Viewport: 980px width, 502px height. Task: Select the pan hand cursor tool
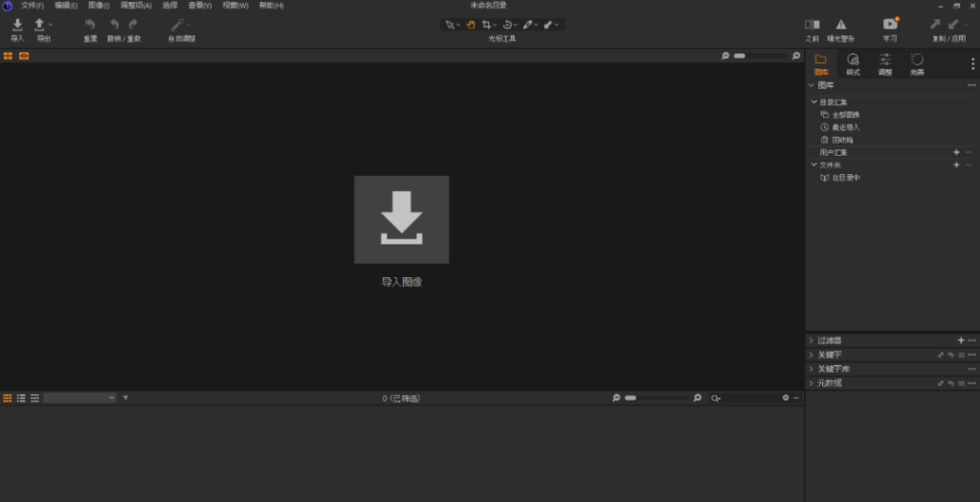[471, 24]
